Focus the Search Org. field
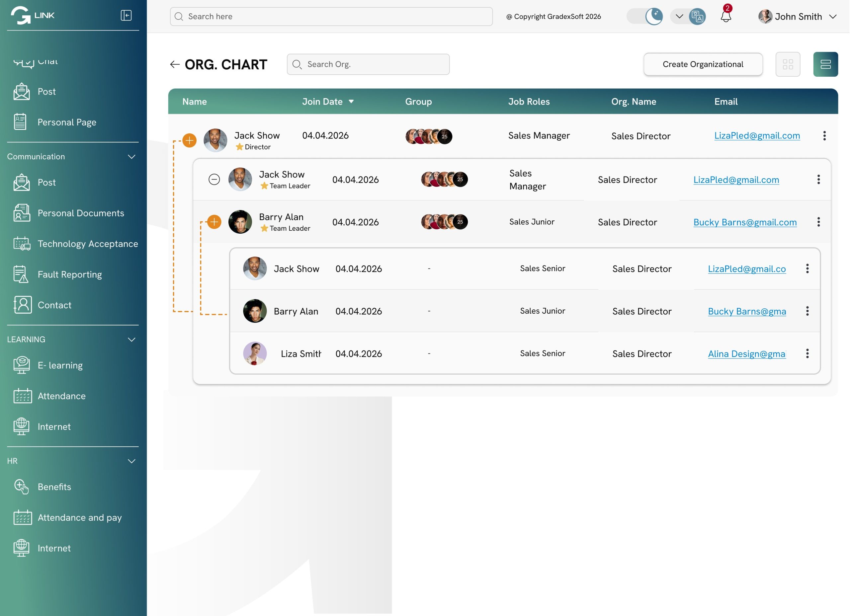 point(368,64)
